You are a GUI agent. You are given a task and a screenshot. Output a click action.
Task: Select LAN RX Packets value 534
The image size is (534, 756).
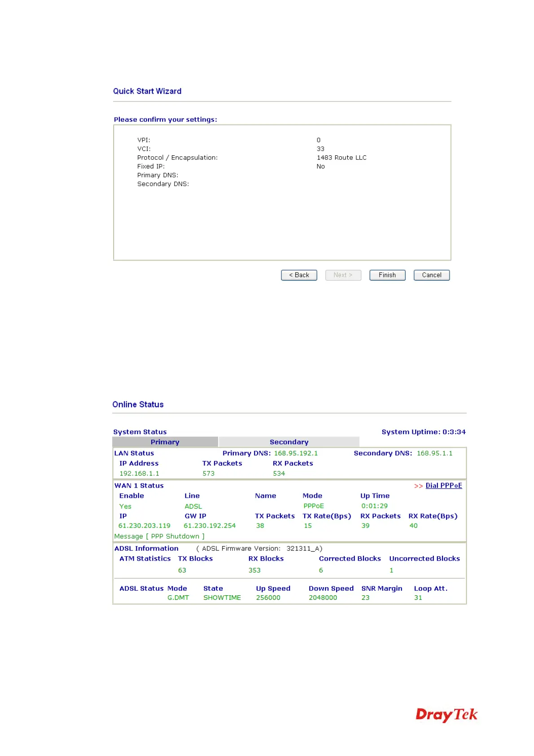click(279, 473)
